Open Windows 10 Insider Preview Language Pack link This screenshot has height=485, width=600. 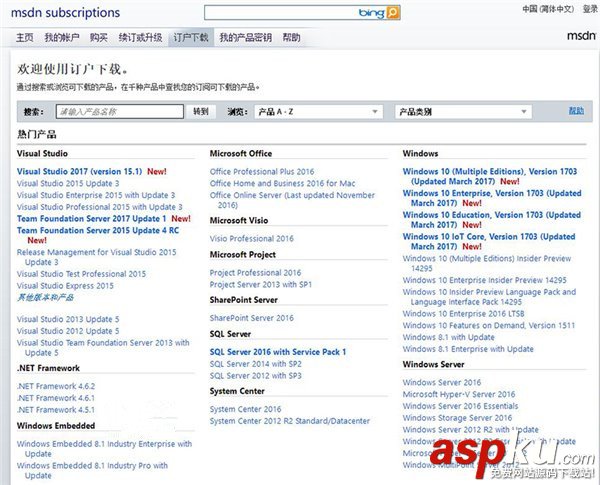coord(489,297)
